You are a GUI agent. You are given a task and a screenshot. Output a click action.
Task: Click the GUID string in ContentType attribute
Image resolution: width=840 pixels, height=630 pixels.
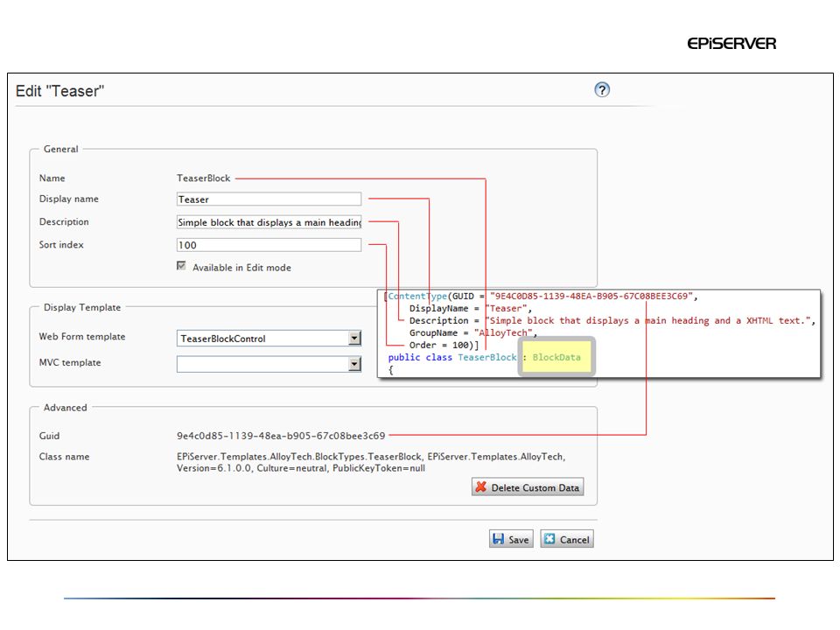coord(591,296)
